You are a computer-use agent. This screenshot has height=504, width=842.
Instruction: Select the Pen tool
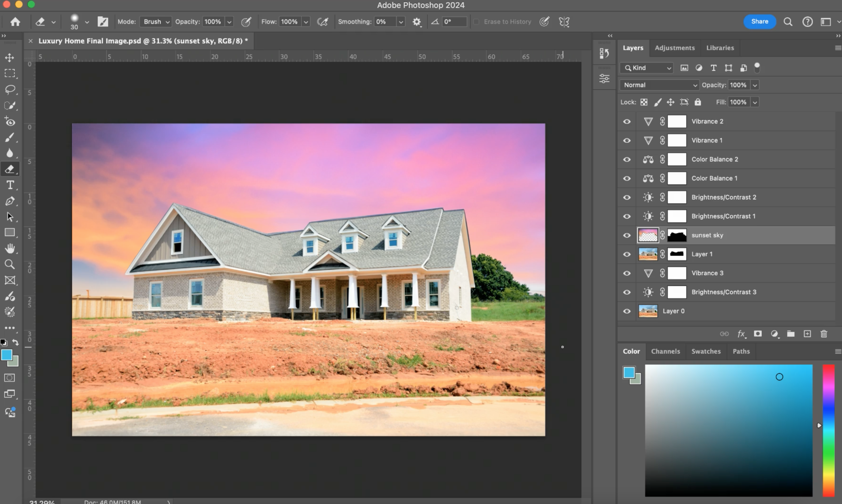point(10,201)
